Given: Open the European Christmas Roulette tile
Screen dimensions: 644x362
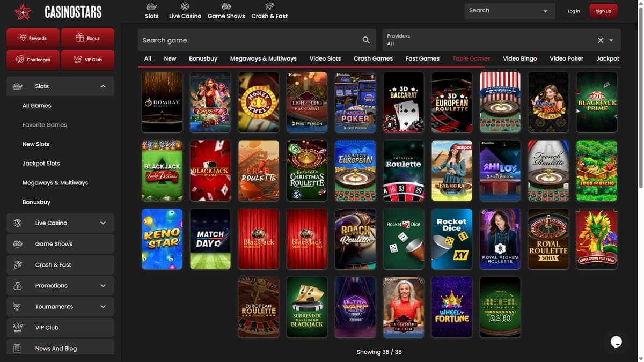Looking at the screenshot, I should coord(307,171).
